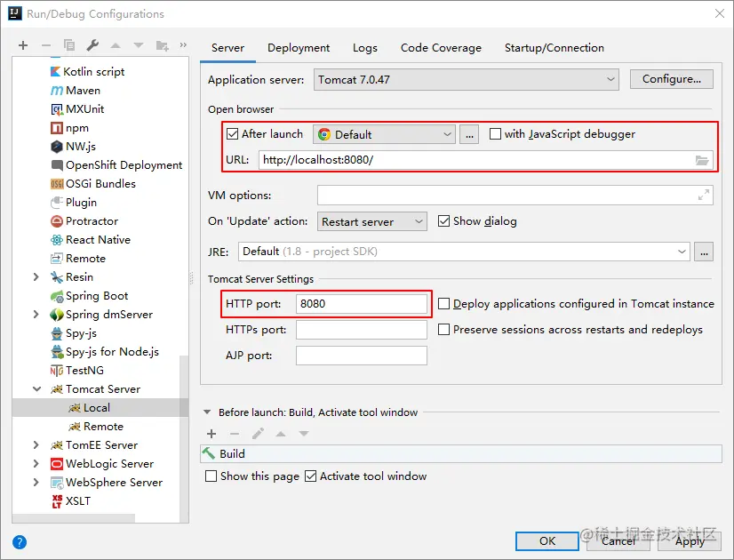Select Remote under Tomcat Server
The image size is (734, 560).
[96, 427]
